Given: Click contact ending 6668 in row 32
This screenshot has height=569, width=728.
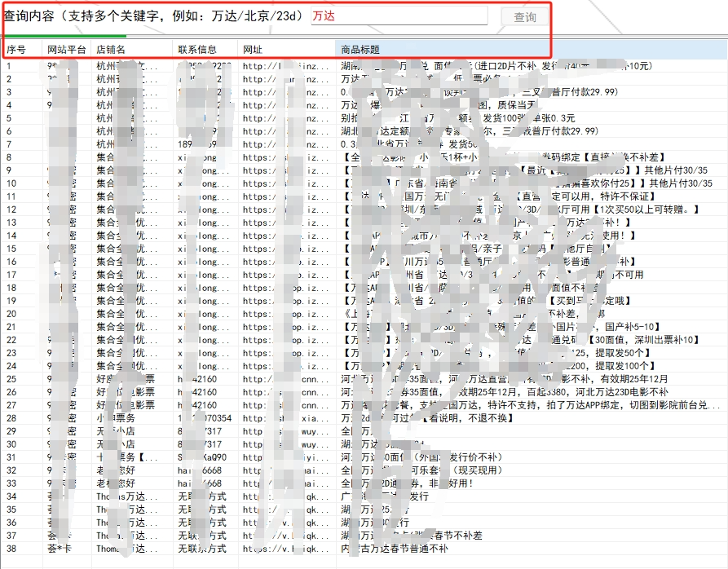Looking at the screenshot, I should (x=200, y=470).
